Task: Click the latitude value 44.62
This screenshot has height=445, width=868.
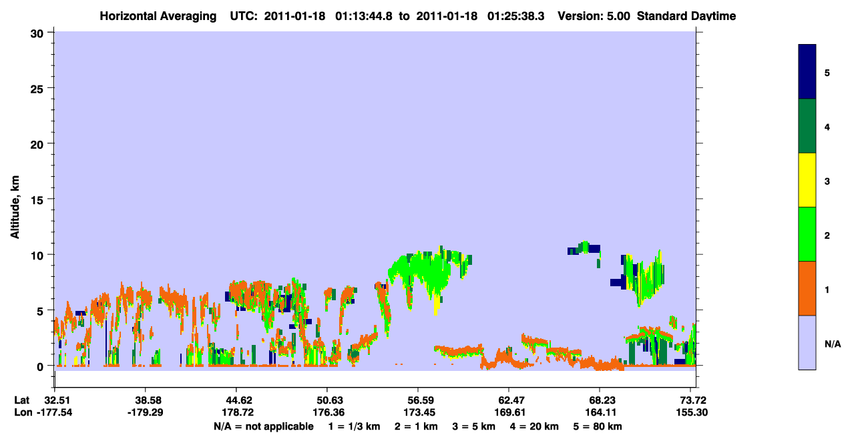Action: (x=236, y=400)
